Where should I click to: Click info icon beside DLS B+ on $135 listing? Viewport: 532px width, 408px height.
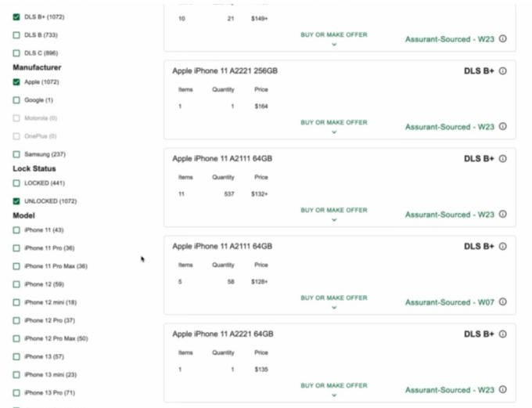pyautogui.click(x=502, y=334)
